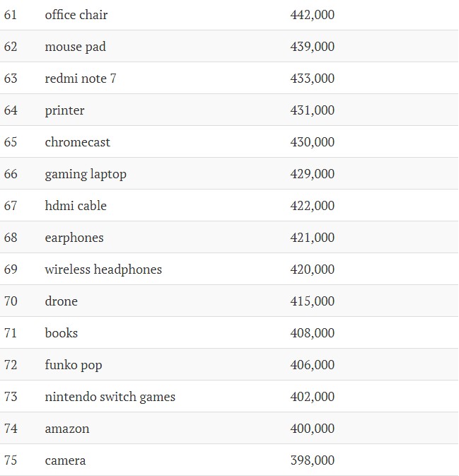Select the 415,000 volume for drone
The height and width of the screenshot is (476, 459).
tap(313, 301)
